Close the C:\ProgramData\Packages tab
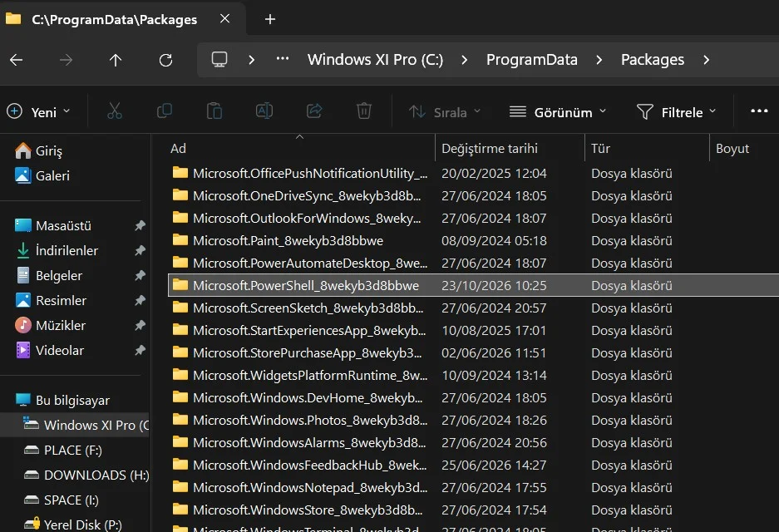The height and width of the screenshot is (532, 779). click(224, 19)
